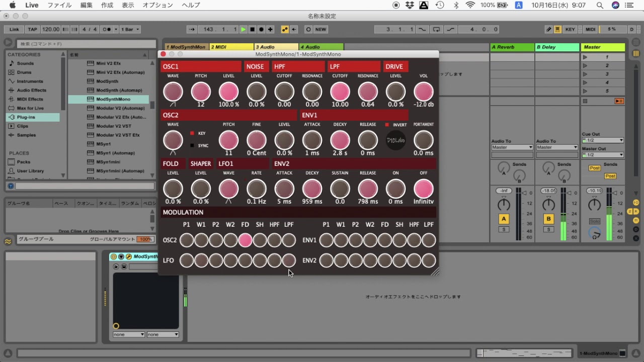Stop playback with the transport Stop button
The width and height of the screenshot is (644, 362).
[253, 29]
